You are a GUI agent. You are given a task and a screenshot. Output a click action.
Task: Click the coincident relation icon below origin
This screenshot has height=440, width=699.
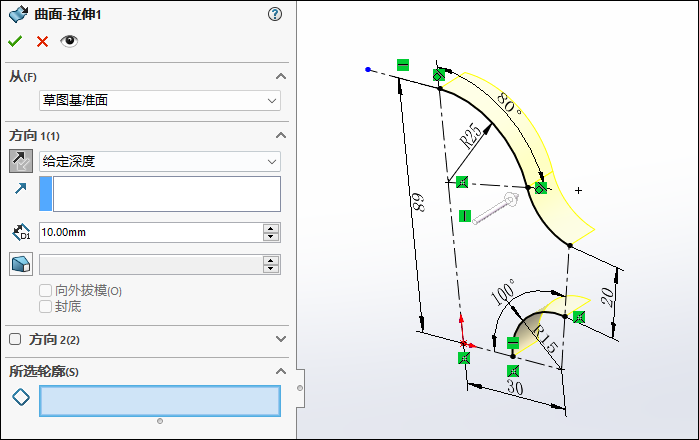pyautogui.click(x=464, y=358)
